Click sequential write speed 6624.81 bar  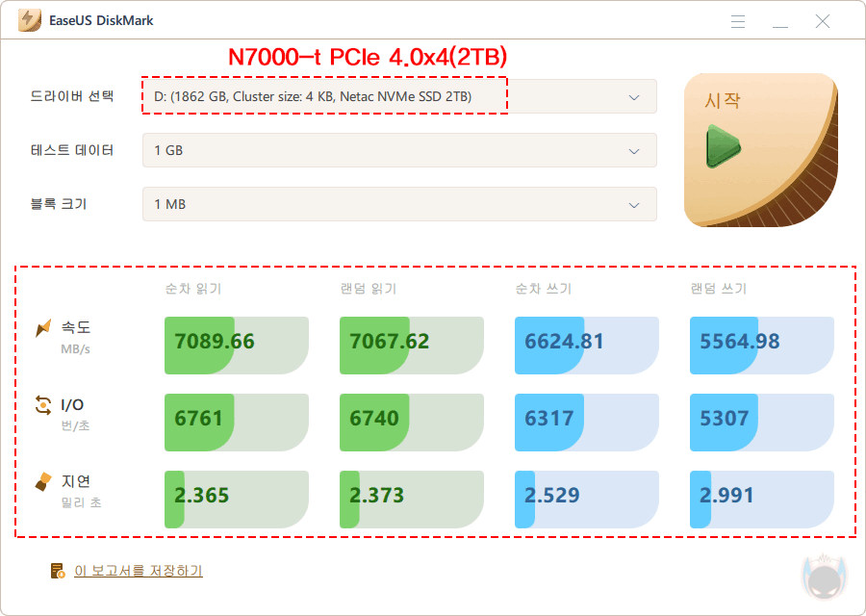point(587,346)
